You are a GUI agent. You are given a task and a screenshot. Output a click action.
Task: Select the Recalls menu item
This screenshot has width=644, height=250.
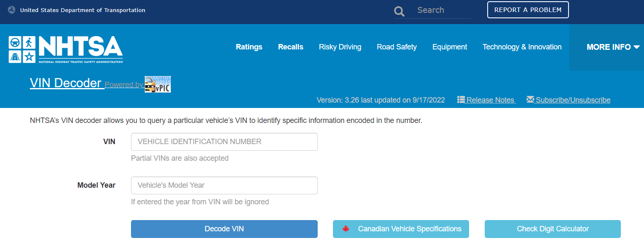(290, 47)
